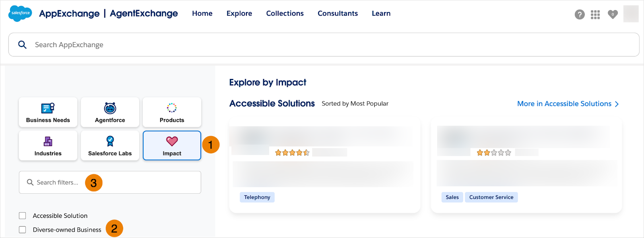
Task: Select the Agentforce category tile
Action: (x=110, y=112)
